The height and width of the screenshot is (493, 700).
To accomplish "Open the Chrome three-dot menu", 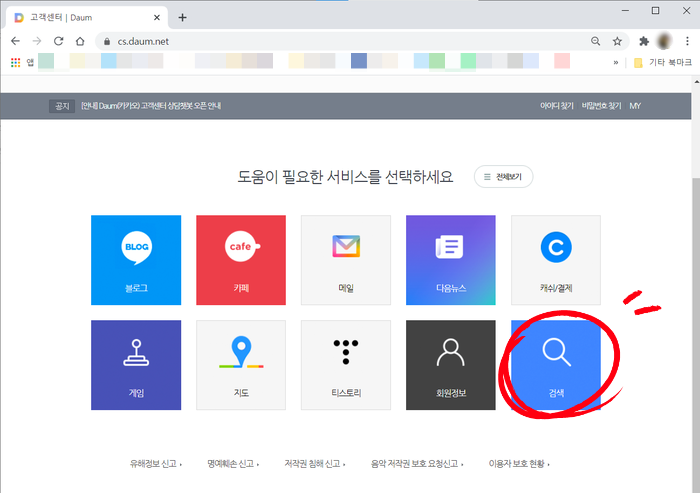I will coord(687,41).
